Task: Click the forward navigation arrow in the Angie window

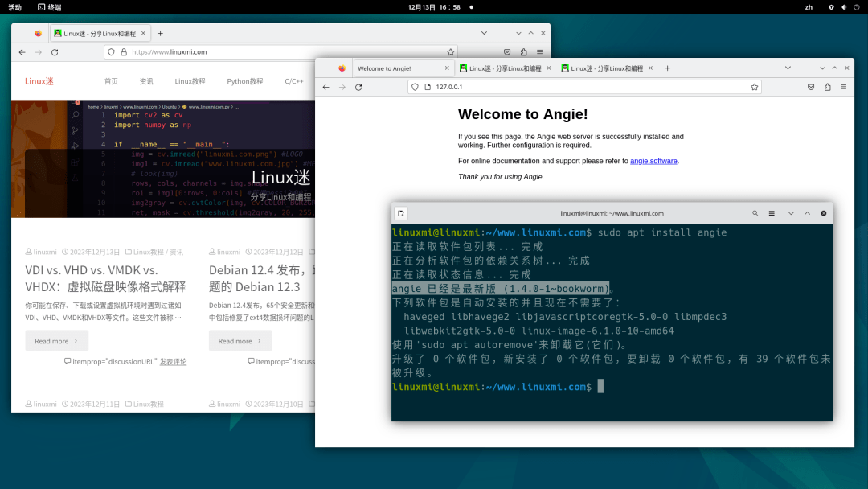Action: (x=344, y=87)
